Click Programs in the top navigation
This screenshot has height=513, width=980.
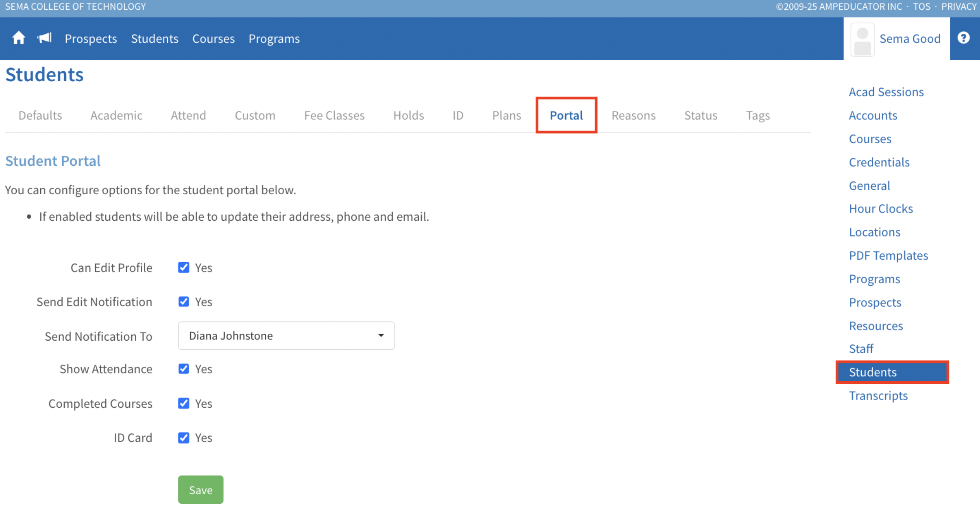pos(274,39)
